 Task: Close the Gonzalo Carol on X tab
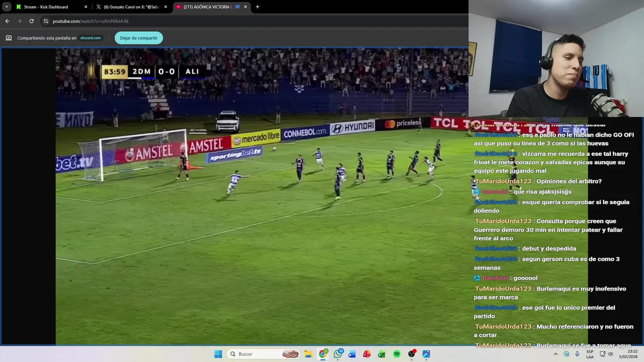coord(166,7)
